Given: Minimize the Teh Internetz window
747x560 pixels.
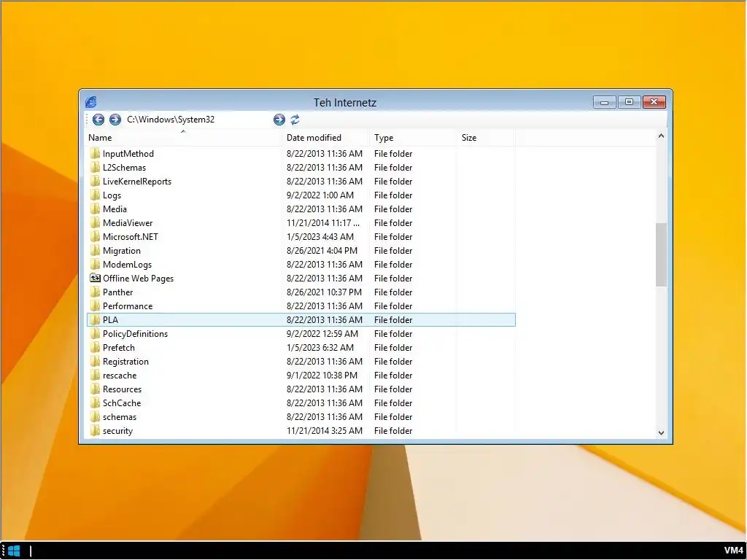Looking at the screenshot, I should [x=605, y=102].
